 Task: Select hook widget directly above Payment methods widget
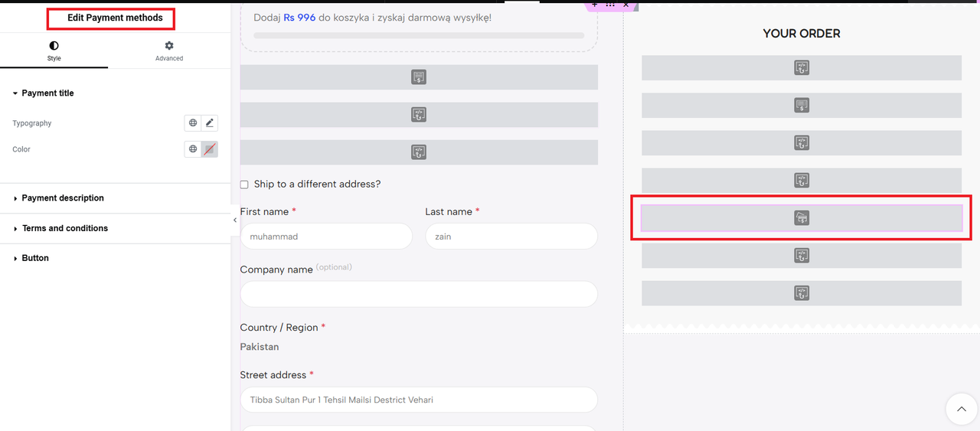click(x=802, y=181)
